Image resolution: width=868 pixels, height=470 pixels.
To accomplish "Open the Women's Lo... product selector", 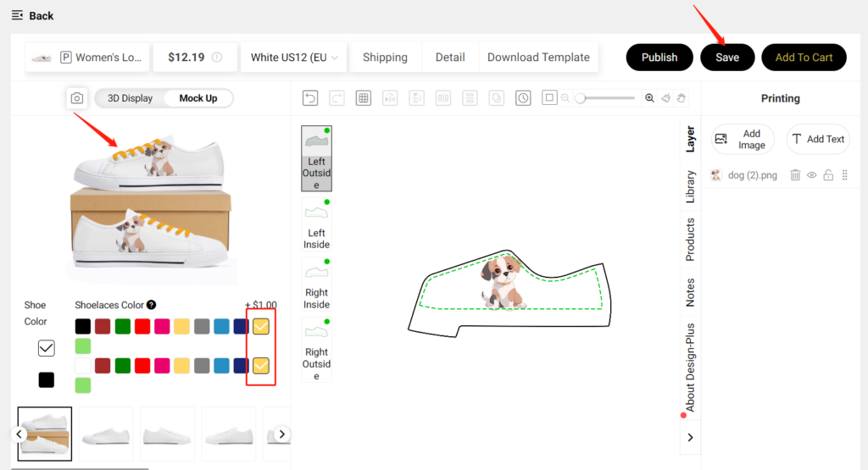I will (x=87, y=57).
